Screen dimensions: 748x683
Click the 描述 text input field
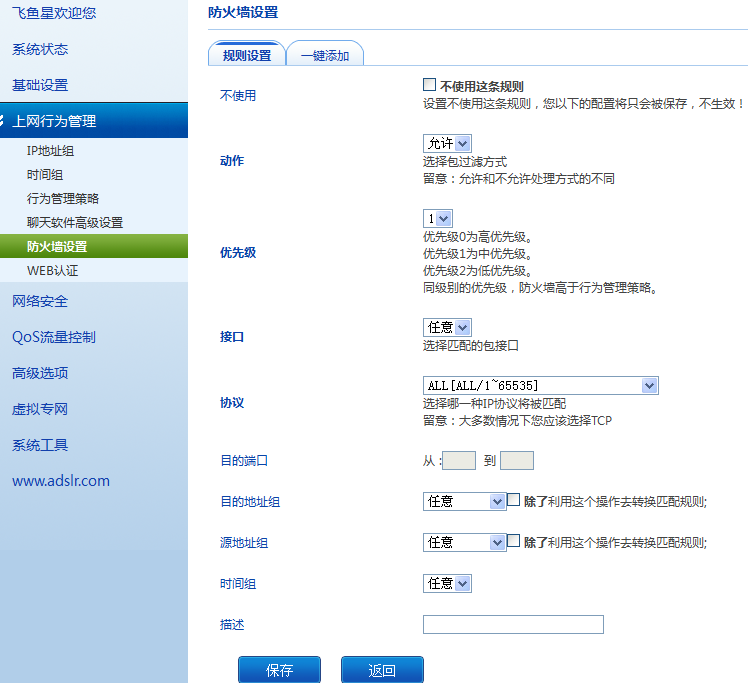(513, 624)
